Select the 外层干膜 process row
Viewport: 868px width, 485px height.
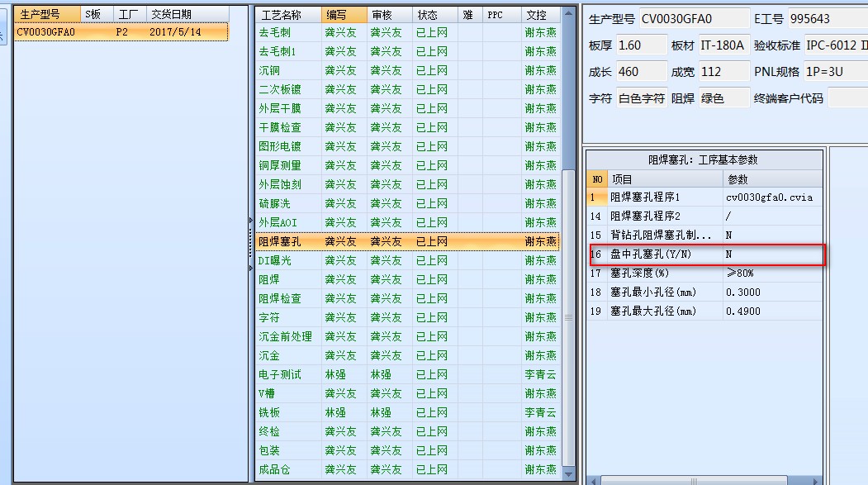(408, 108)
